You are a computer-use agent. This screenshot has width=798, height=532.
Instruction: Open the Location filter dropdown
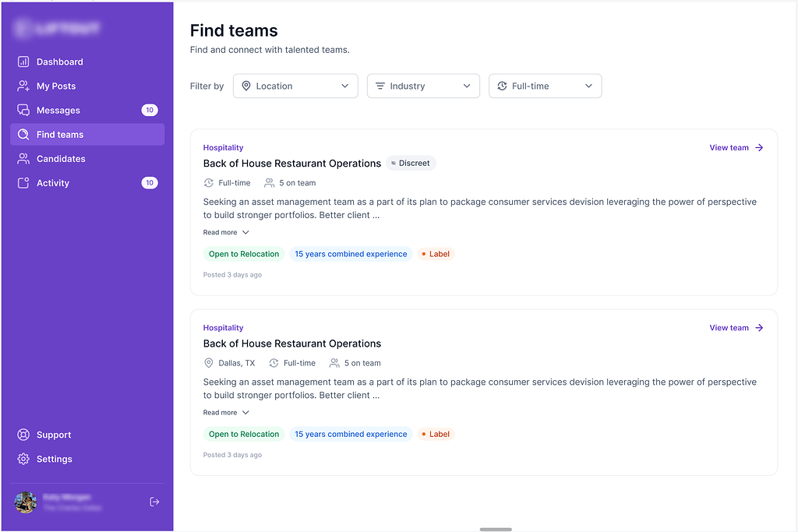295,86
